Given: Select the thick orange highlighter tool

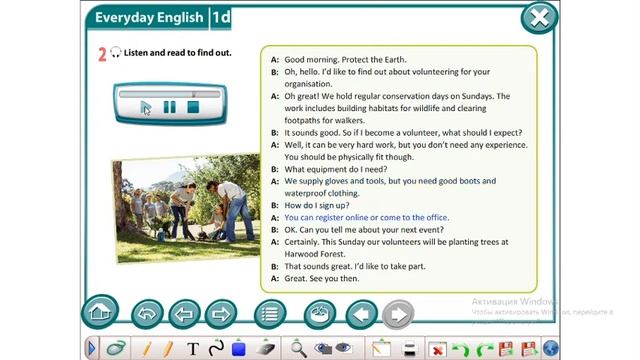Looking at the screenshot, I should (168, 349).
